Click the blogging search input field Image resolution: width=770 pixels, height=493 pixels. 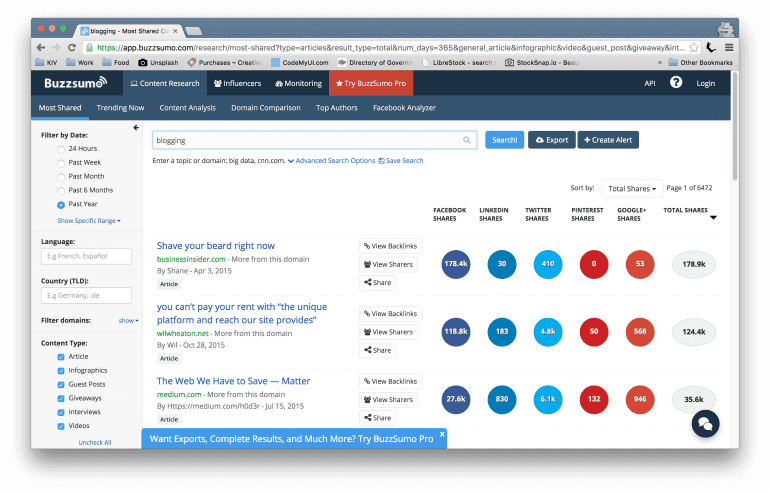(314, 140)
